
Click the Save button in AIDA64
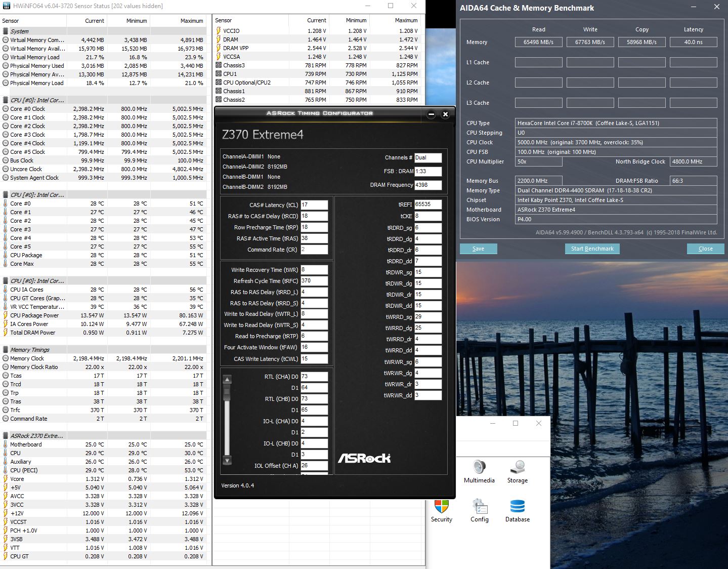coord(478,249)
